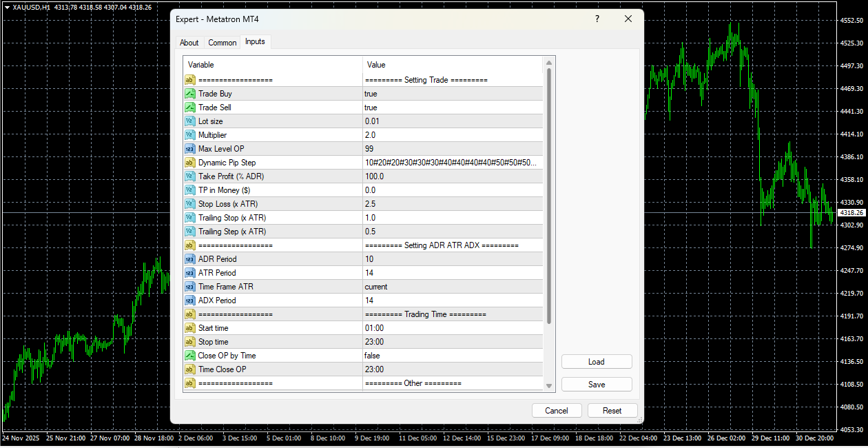Switch to the About tab
The image size is (868, 448).
(x=189, y=42)
